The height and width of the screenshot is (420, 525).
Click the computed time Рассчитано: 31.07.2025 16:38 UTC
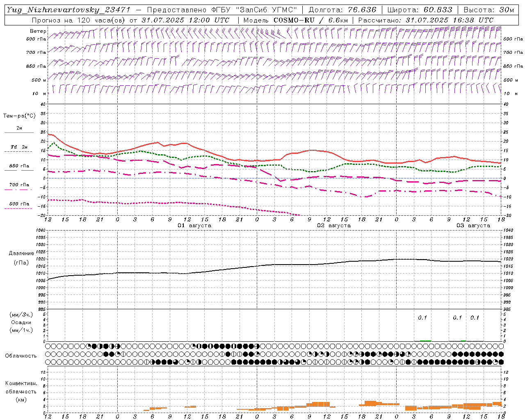pyautogui.click(x=426, y=20)
